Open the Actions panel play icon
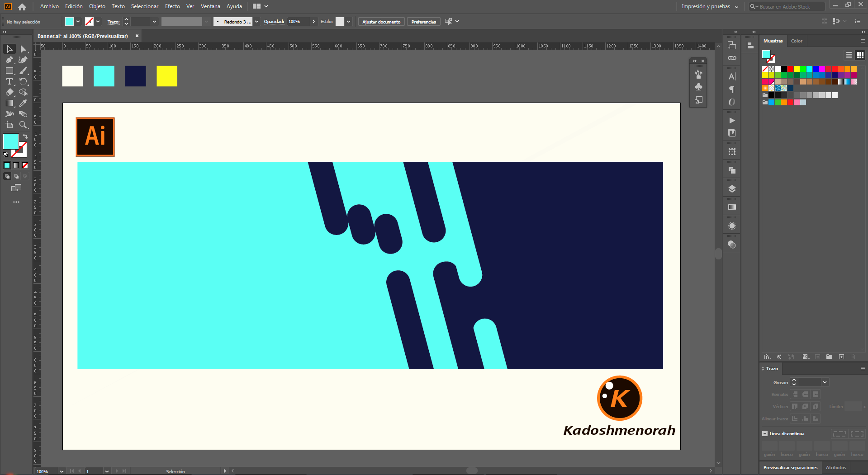 [x=732, y=120]
